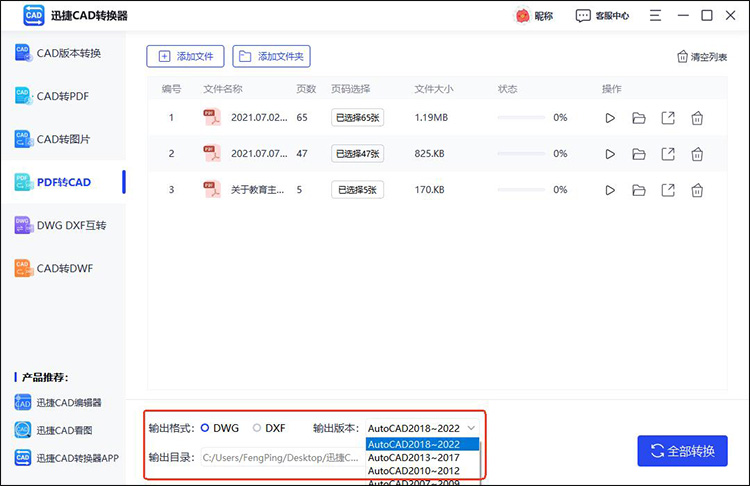
Task: Open the 迅捷CAD编辑器 product recommendation
Action: 58,403
